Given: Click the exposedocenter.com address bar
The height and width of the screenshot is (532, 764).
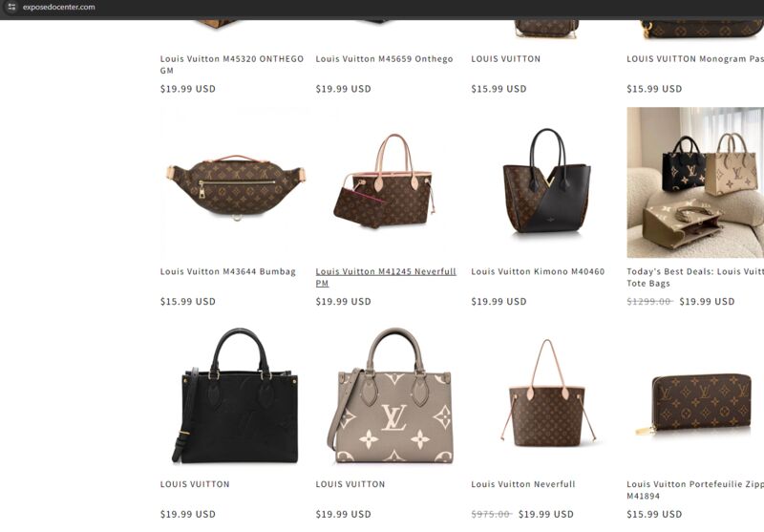Looking at the screenshot, I should point(59,7).
